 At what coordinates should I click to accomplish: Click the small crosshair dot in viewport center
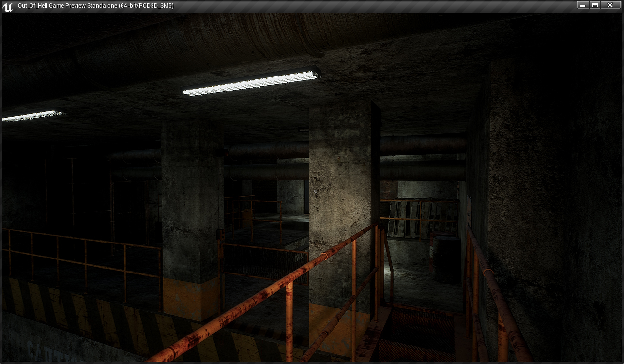316,191
